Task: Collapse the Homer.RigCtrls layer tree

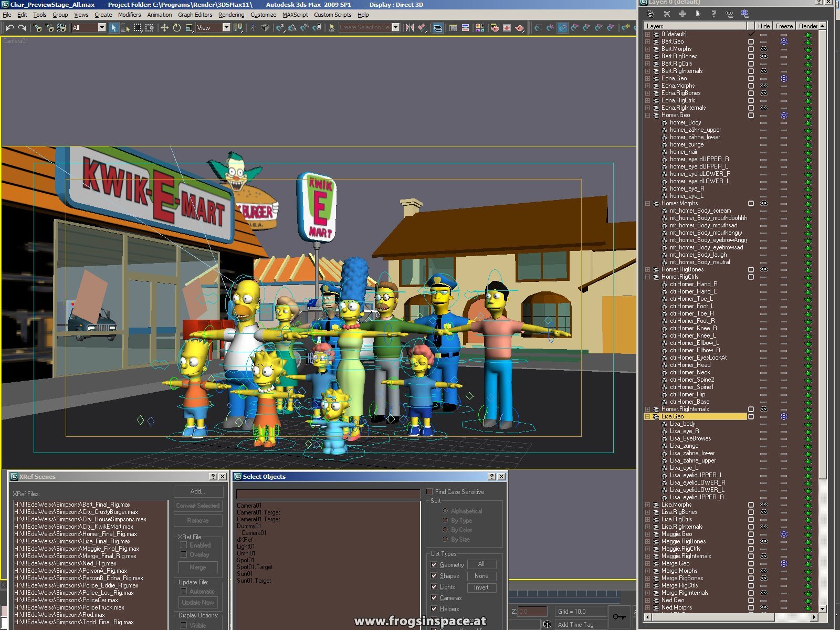Action: pos(647,277)
